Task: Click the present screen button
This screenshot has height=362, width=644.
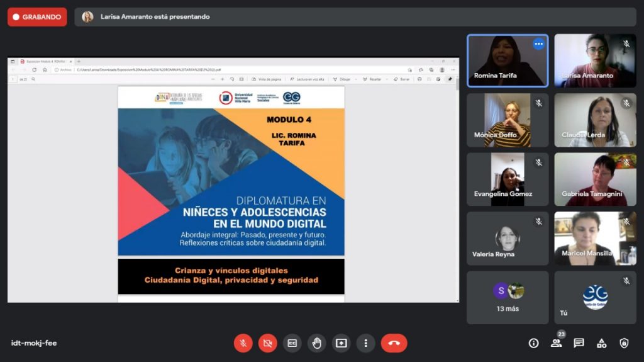Action: point(341,343)
